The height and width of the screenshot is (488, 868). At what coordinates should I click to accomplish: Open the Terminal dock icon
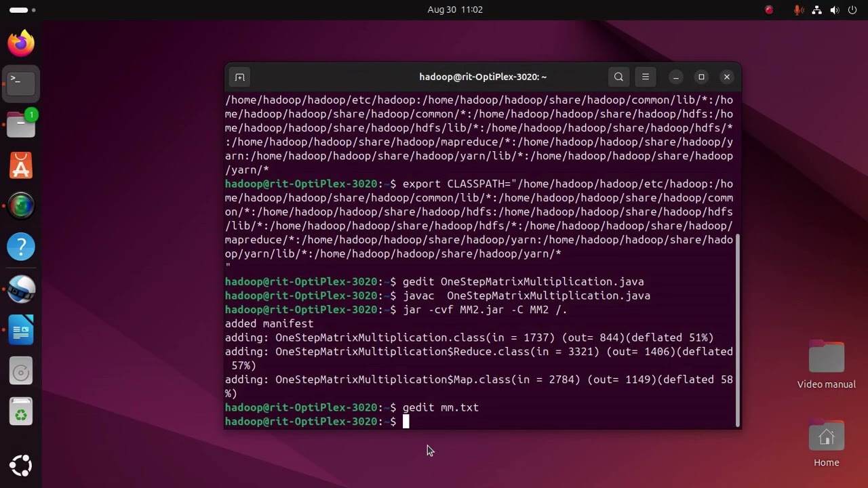(x=21, y=83)
